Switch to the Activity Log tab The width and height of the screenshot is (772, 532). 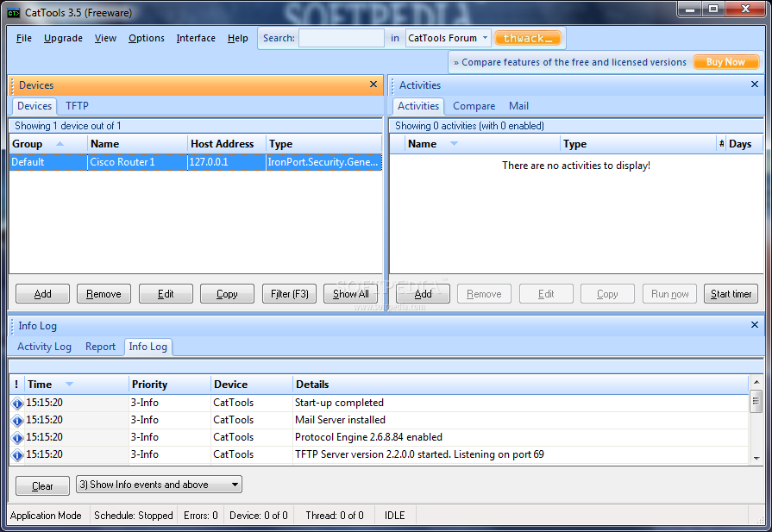point(44,347)
